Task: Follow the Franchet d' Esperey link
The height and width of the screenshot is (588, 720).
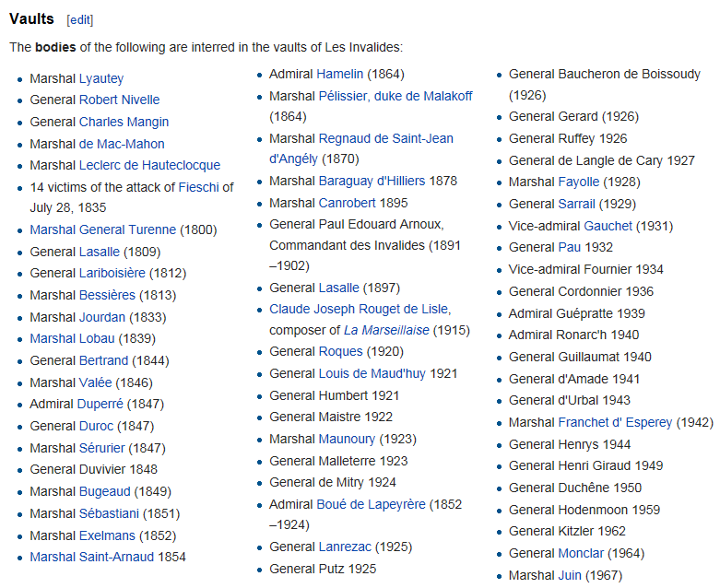Action: [x=615, y=422]
